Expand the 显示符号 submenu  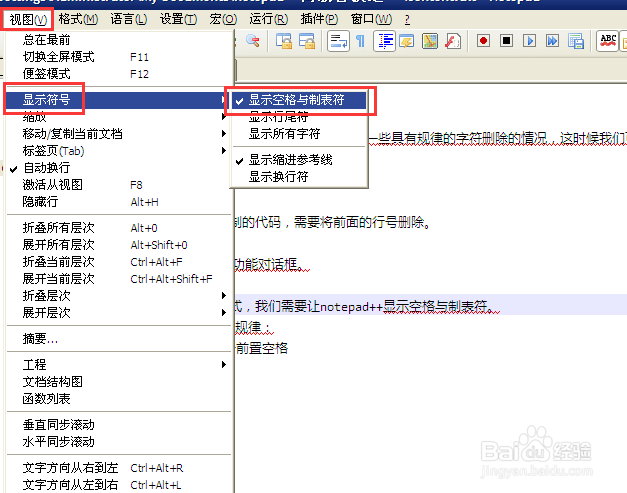(119, 100)
